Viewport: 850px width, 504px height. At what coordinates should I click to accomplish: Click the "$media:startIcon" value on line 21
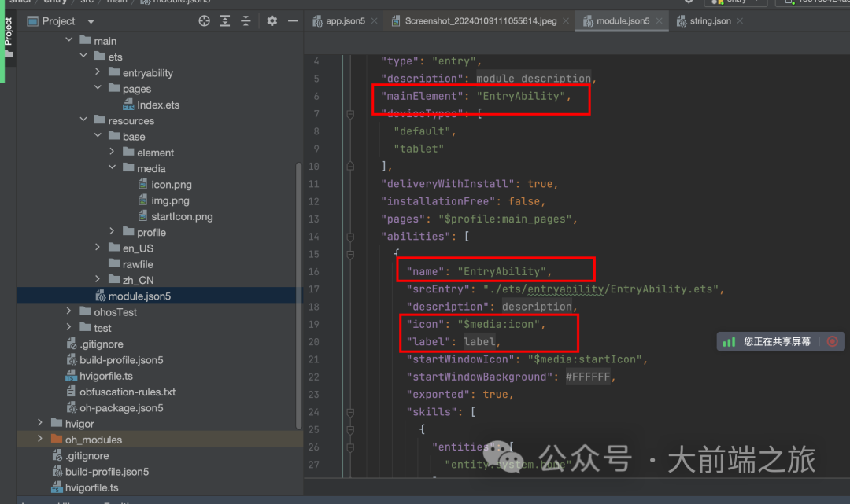click(x=584, y=359)
